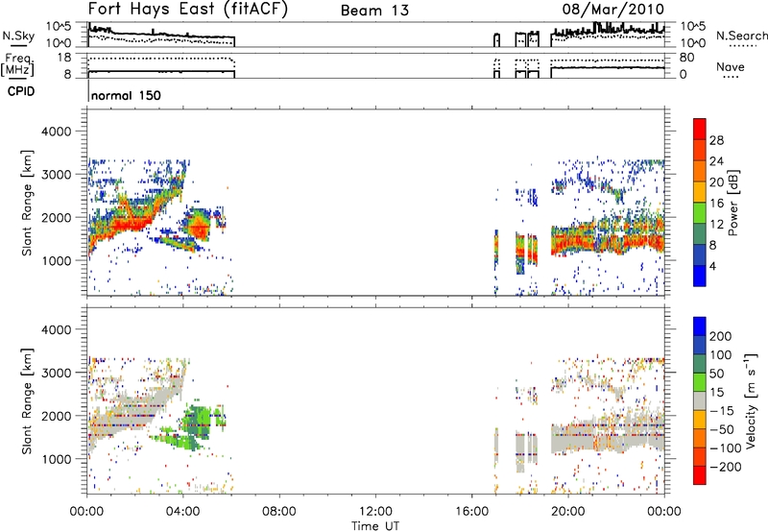Click the '-15' velocity colorbar label
Viewport: 768px width, 532px height.
click(x=721, y=411)
